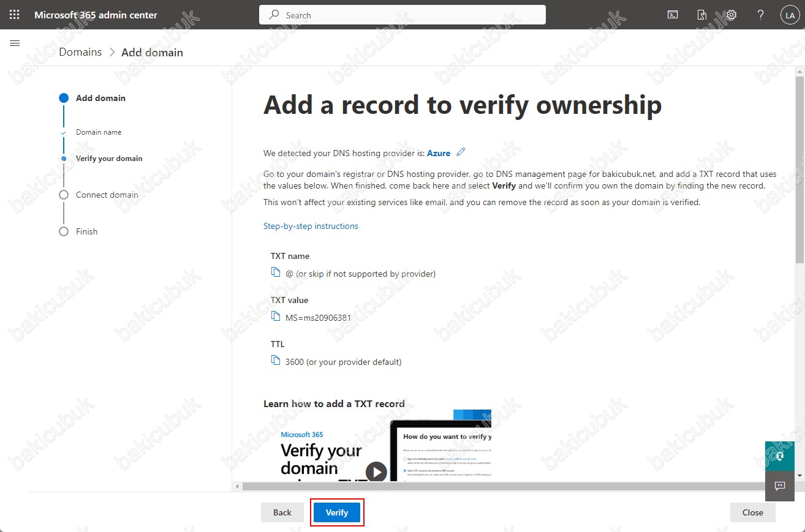Viewport: 805px width, 532px height.
Task: Click the Add domain breadcrumb text
Action: [x=152, y=53]
